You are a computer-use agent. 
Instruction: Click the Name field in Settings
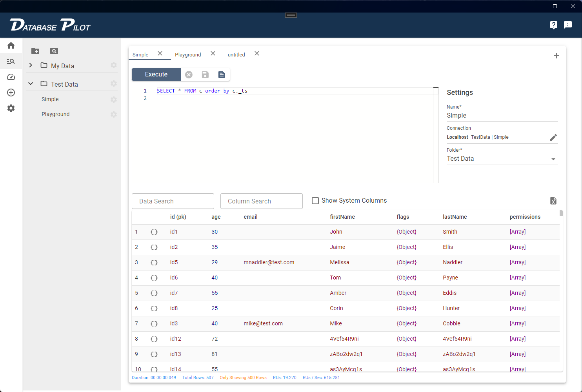point(502,116)
